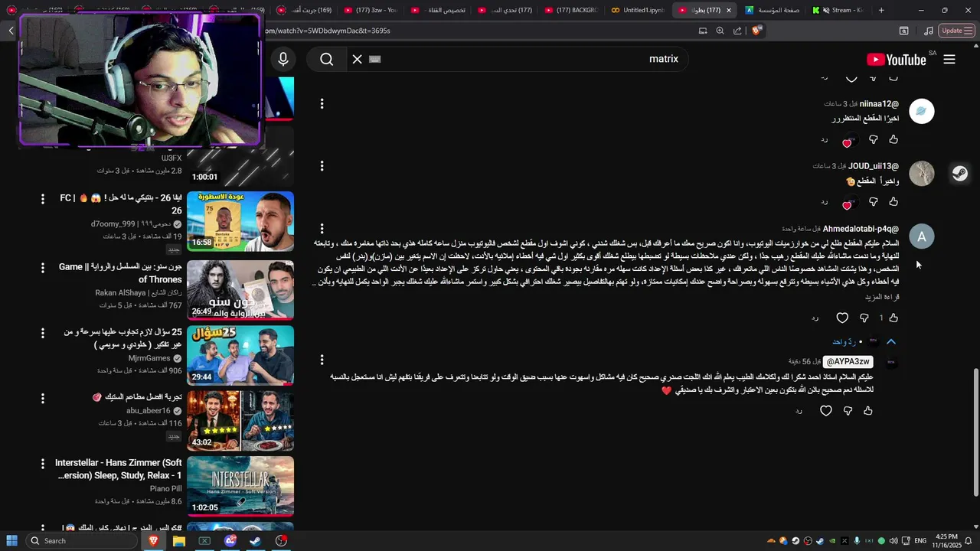Dislike the reply from @AYPA3zw
This screenshot has width=980, height=551.
pyautogui.click(x=848, y=411)
